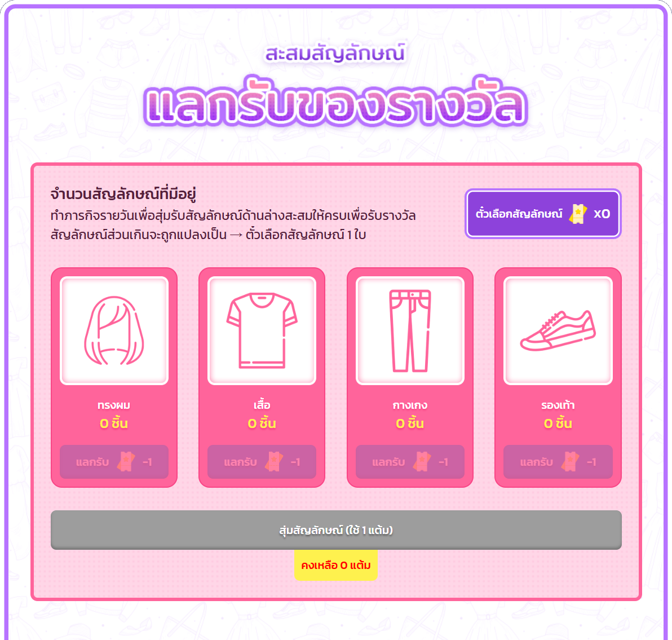Click the shoes 0 ชิ้น count
This screenshot has height=640, width=672.
[558, 423]
